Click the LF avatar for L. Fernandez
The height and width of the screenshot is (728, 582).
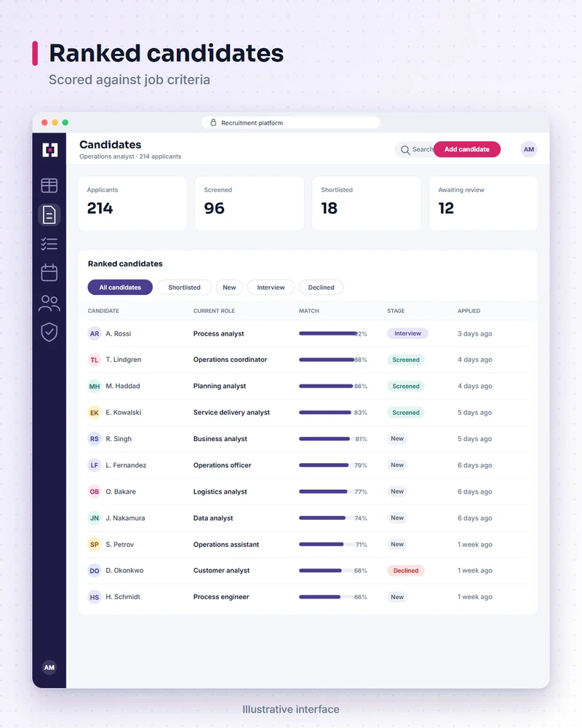coord(95,465)
